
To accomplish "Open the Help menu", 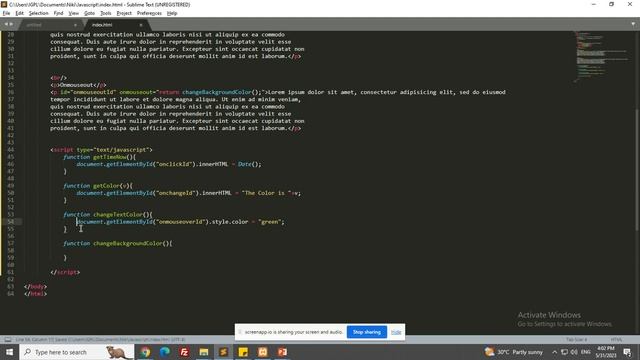I will coord(172,13).
